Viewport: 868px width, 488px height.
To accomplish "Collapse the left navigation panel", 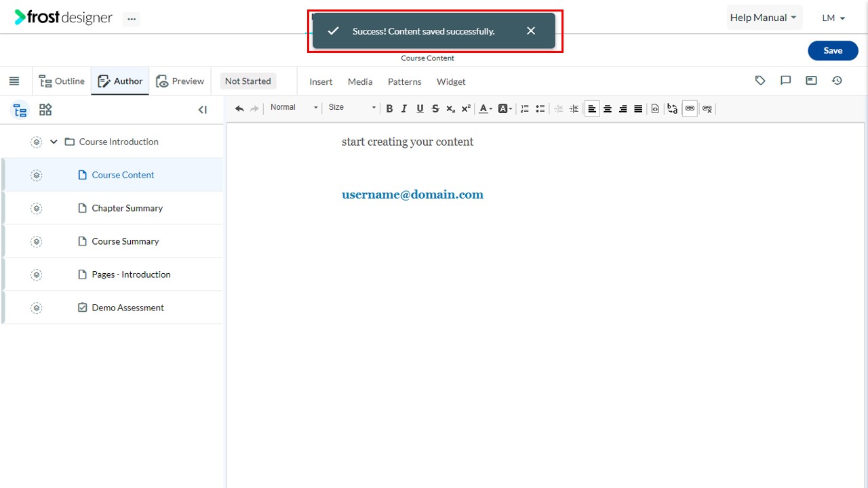I will [203, 110].
